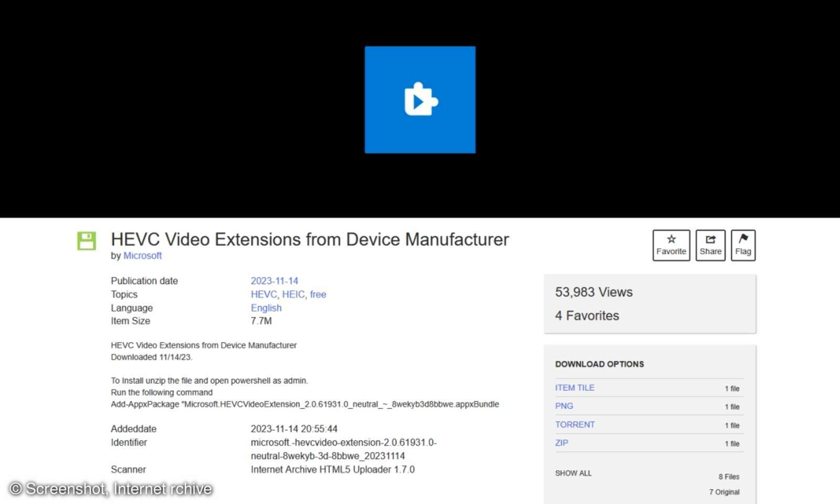Open the English language filter link
The image size is (840, 504).
pyautogui.click(x=266, y=308)
